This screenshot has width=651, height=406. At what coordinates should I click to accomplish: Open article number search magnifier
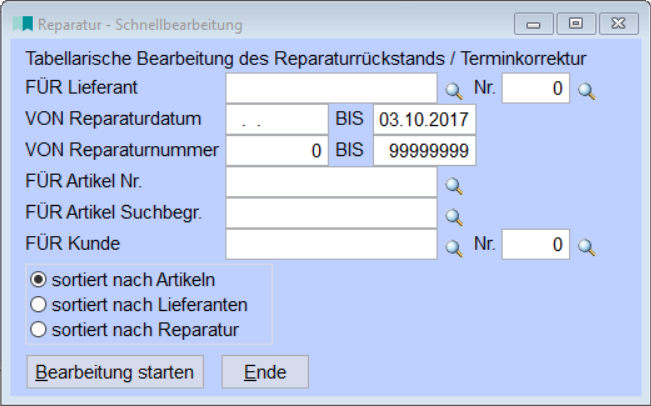point(454,186)
